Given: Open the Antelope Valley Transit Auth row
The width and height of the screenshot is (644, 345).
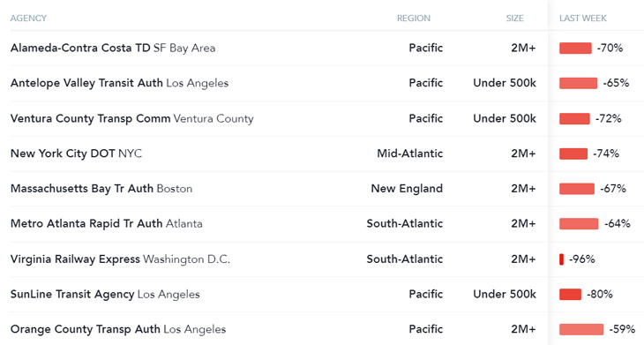Looking at the screenshot, I should pos(322,83).
